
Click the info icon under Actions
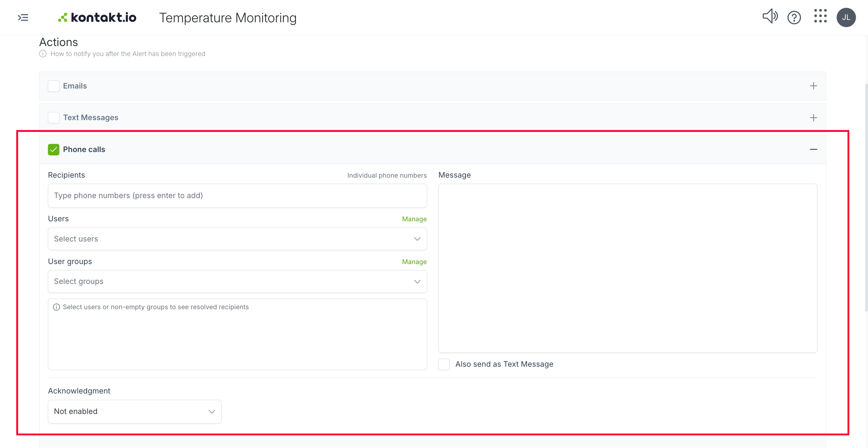click(x=43, y=54)
